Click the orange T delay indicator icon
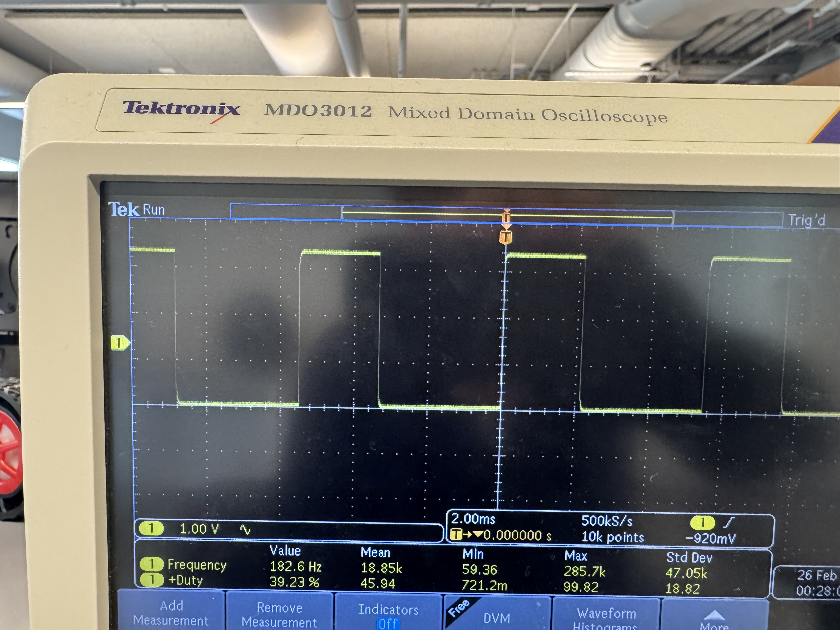This screenshot has width=840, height=630. click(456, 535)
